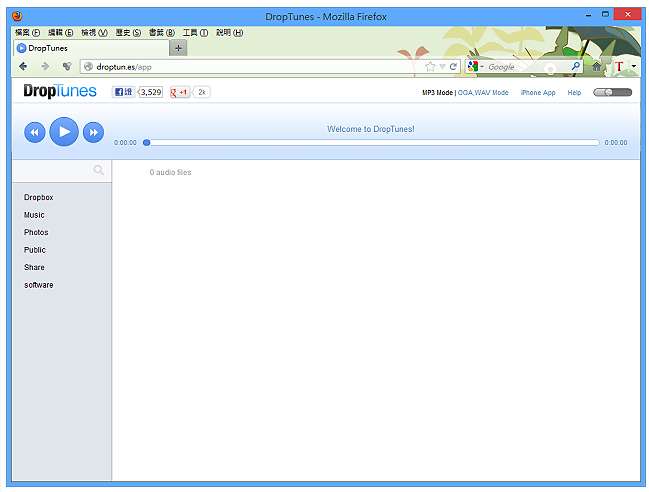This screenshot has width=649, height=492.
Task: Click the search magnifier icon in sidebar
Action: pyautogui.click(x=99, y=170)
